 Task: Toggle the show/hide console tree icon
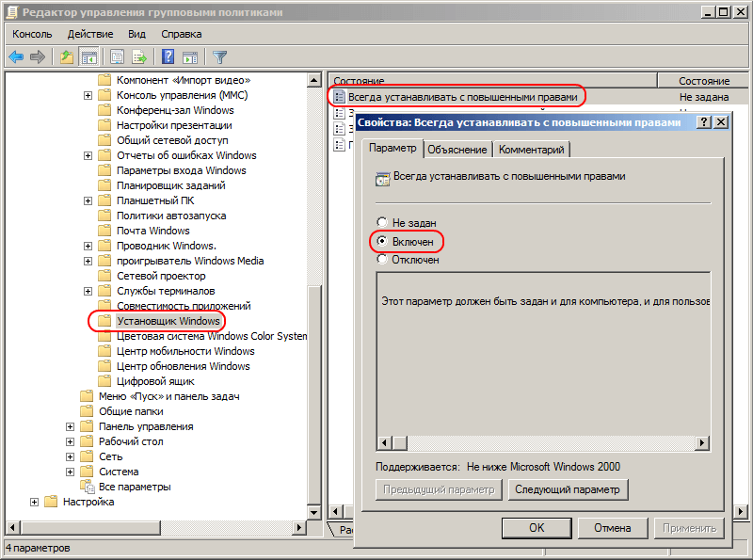point(88,57)
